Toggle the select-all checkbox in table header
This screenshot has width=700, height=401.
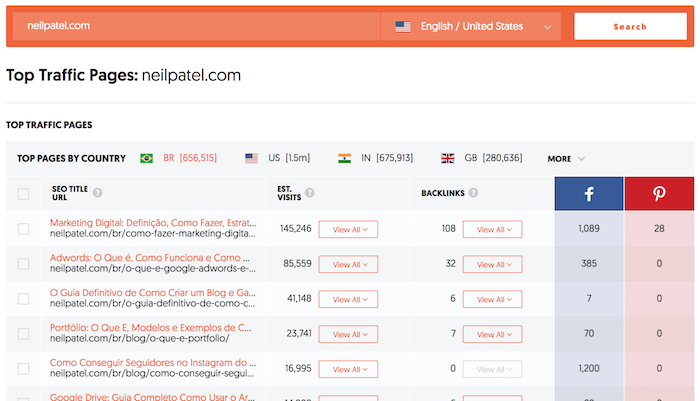point(23,194)
